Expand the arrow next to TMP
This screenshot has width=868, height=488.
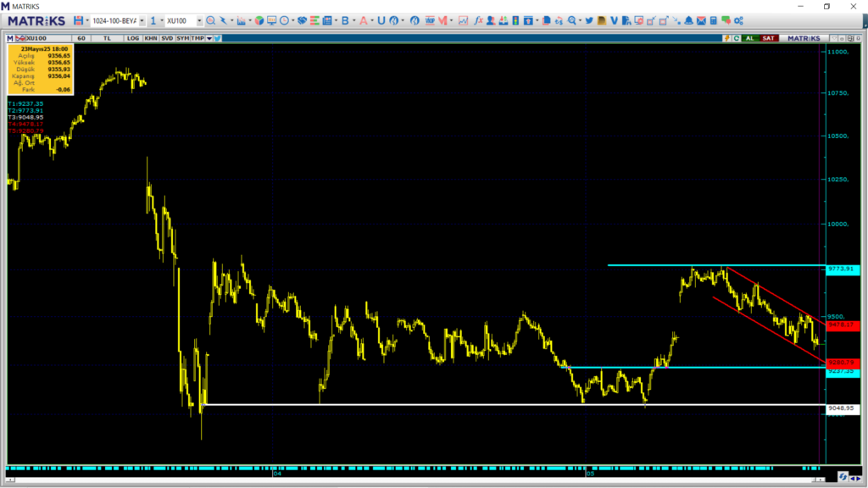(209, 38)
